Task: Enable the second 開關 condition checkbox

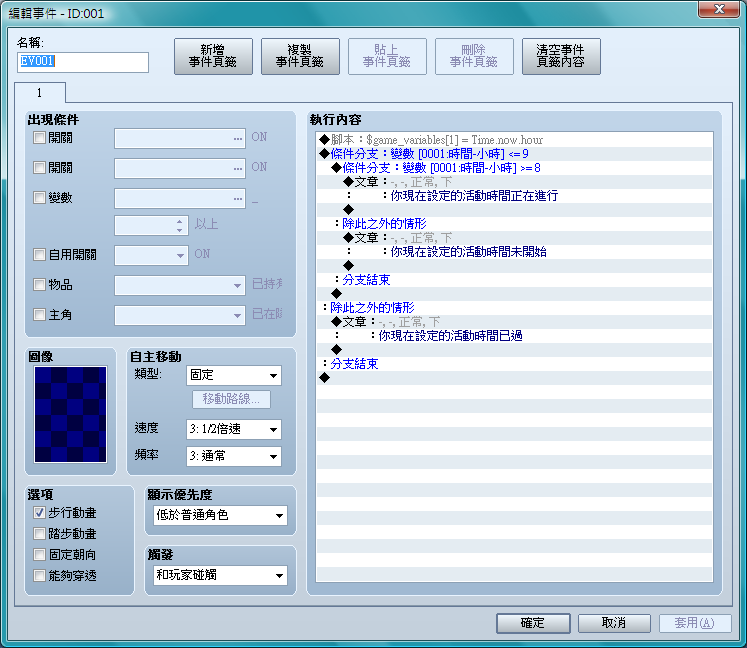Action: coord(40,168)
